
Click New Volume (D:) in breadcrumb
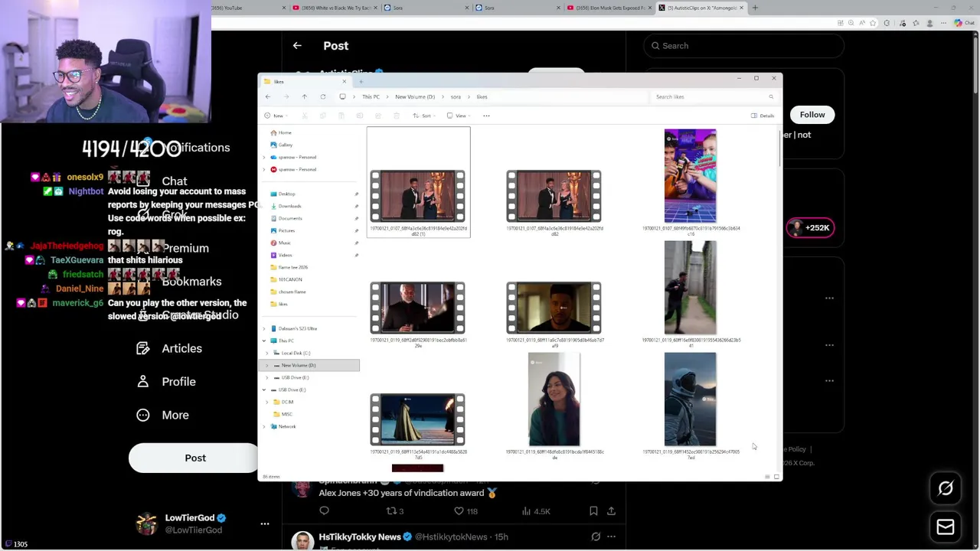point(415,97)
